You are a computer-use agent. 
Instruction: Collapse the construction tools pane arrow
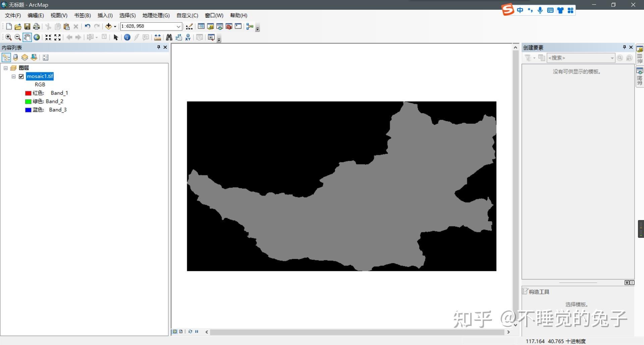point(627,283)
